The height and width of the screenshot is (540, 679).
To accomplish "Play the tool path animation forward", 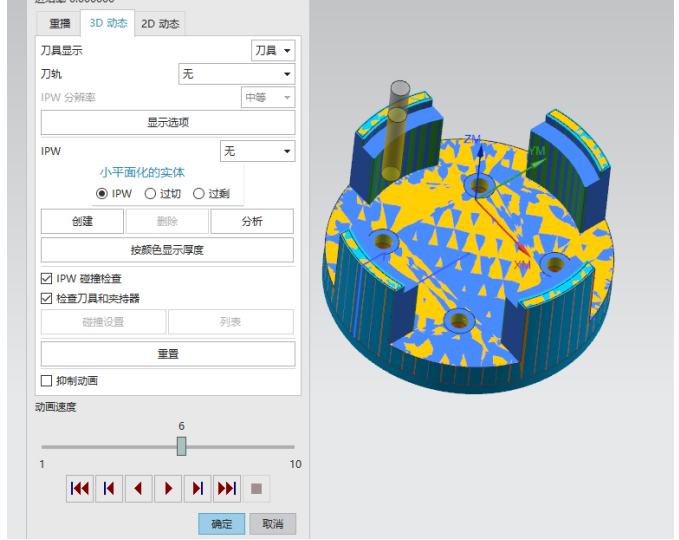I will [168, 488].
